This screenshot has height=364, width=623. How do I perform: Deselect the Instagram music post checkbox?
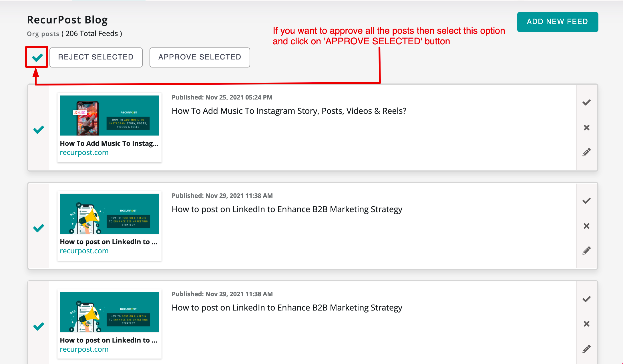click(39, 130)
